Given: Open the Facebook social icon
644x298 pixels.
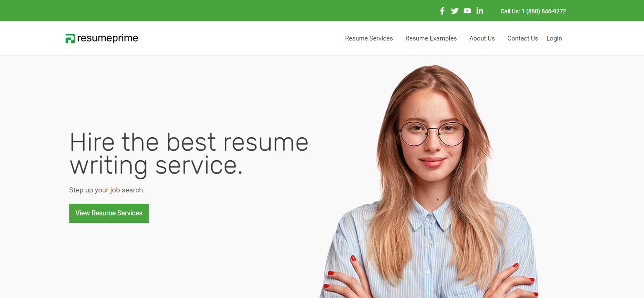Looking at the screenshot, I should click(x=442, y=11).
